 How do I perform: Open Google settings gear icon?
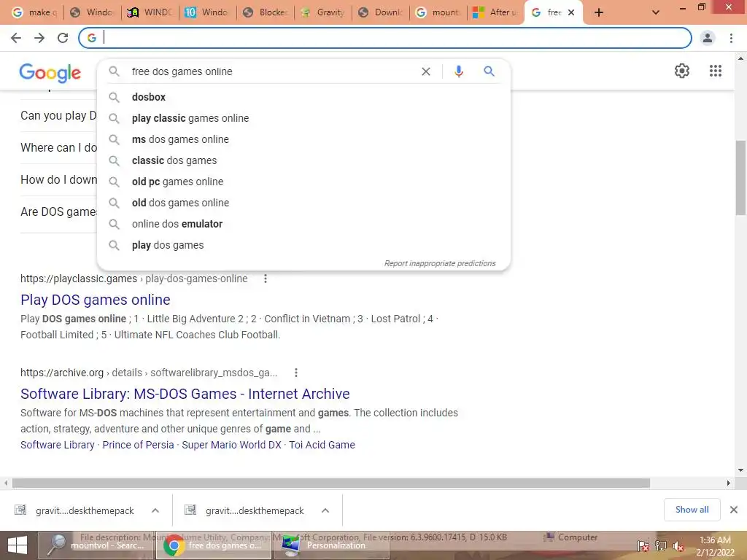[682, 71]
